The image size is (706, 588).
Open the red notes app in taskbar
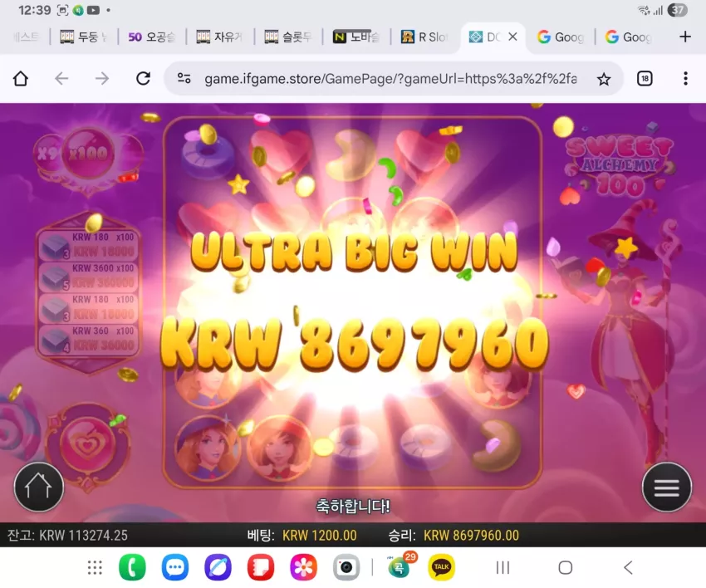[261, 567]
